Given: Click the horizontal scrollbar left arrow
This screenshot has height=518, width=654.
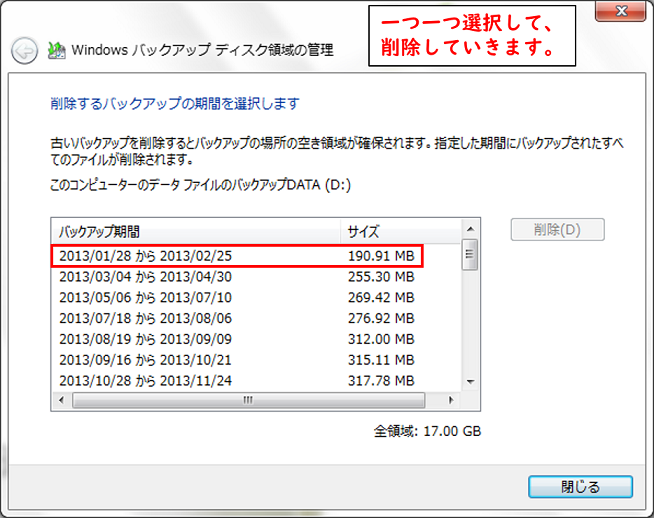Looking at the screenshot, I should coord(62,400).
